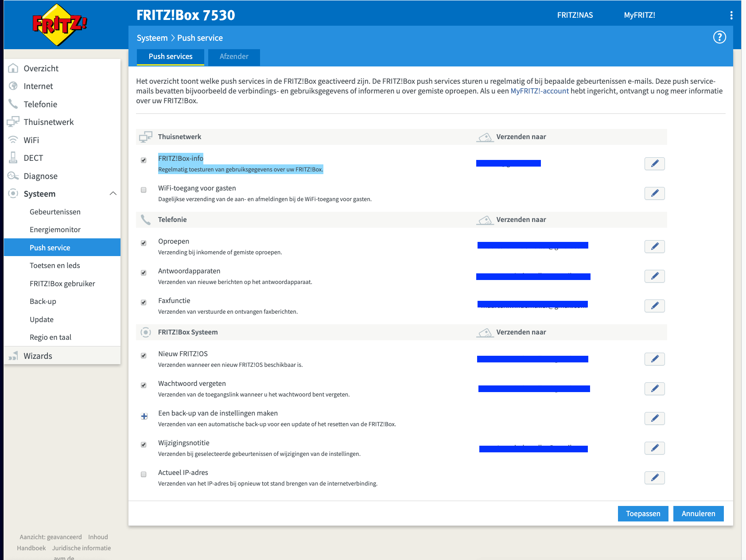The image size is (746, 560).
Task: Click the WiFi signal icon
Action: (13, 140)
